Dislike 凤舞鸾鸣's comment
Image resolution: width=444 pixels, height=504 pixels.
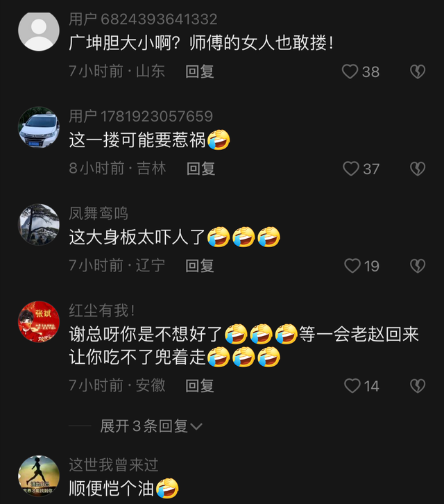point(418,266)
